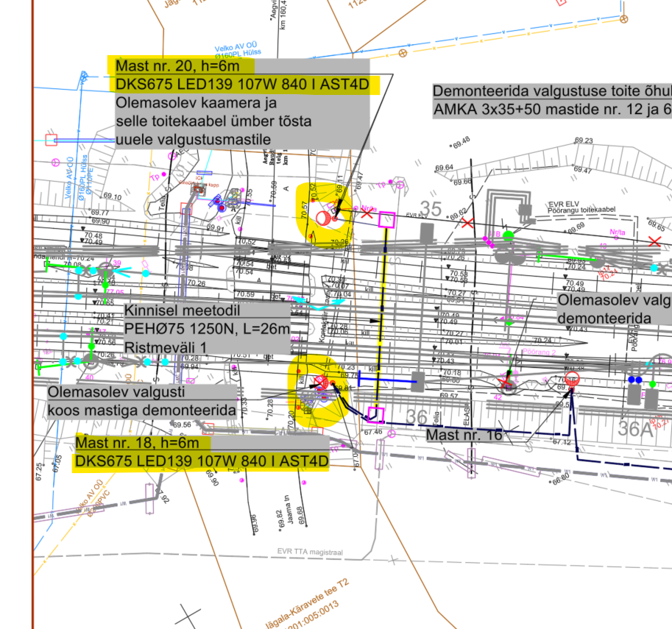This screenshot has width=672, height=629.
Task: Click the large grey number 35
Action: (430, 207)
